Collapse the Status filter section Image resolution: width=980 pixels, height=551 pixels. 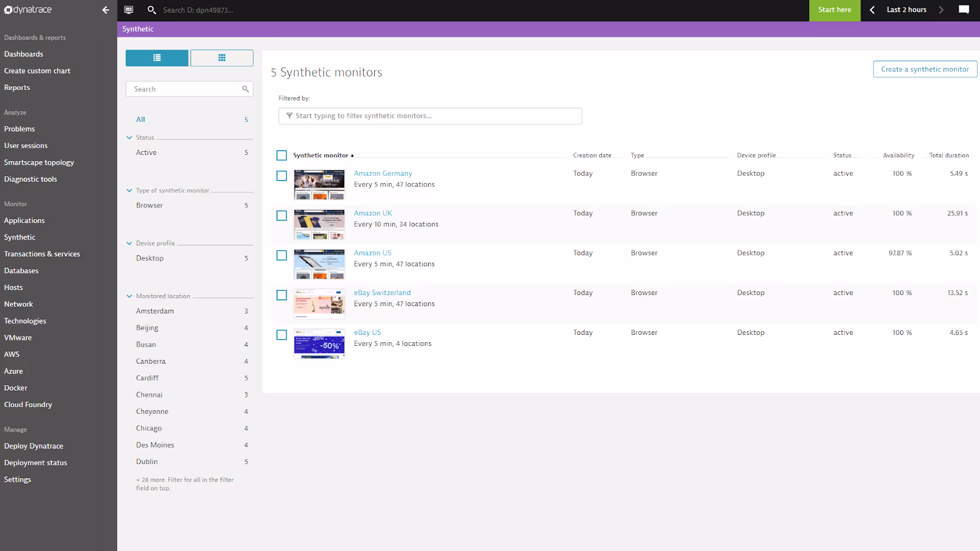pyautogui.click(x=129, y=138)
